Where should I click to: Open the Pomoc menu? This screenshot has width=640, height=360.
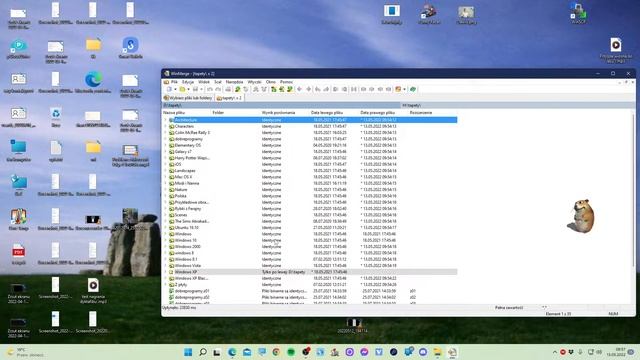click(x=286, y=82)
